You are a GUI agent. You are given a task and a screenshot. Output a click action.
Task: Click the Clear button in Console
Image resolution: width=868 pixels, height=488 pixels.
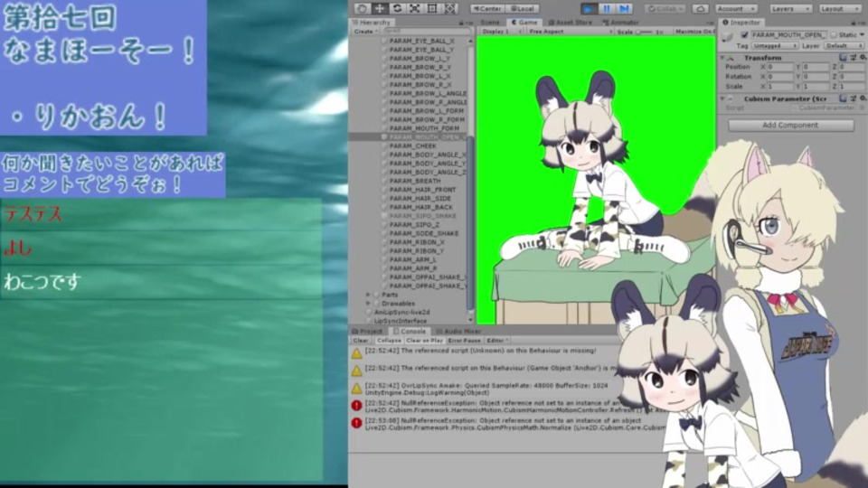pyautogui.click(x=361, y=341)
